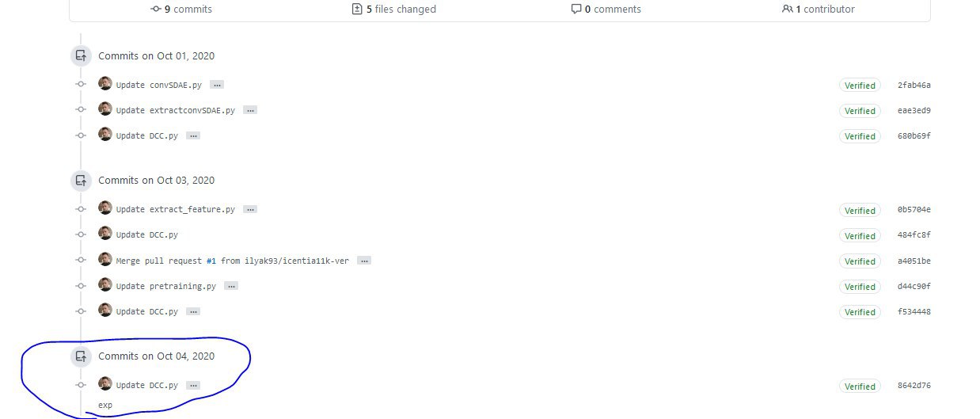Click Verified badge for commit a4051be
Image resolution: width=980 pixels, height=419 pixels.
[860, 261]
